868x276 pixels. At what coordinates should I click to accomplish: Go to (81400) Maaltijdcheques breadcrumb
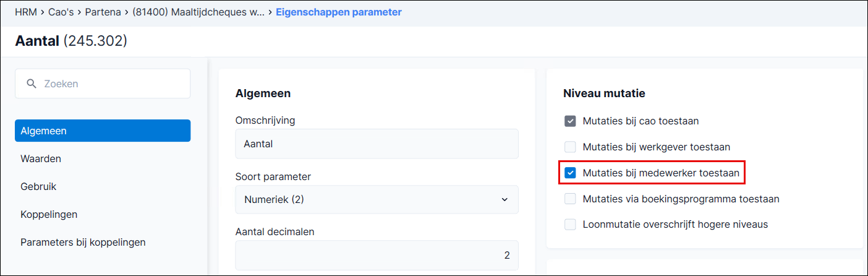click(x=199, y=12)
